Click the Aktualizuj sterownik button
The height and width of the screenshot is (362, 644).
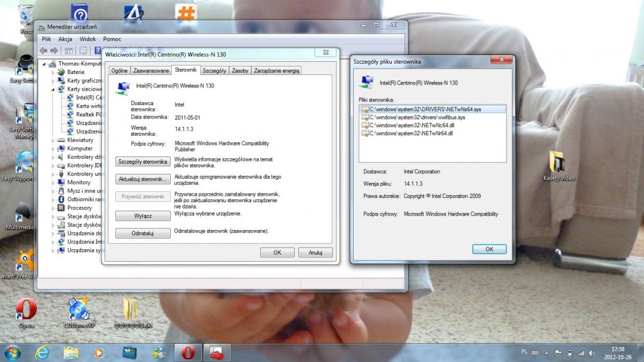point(143,179)
